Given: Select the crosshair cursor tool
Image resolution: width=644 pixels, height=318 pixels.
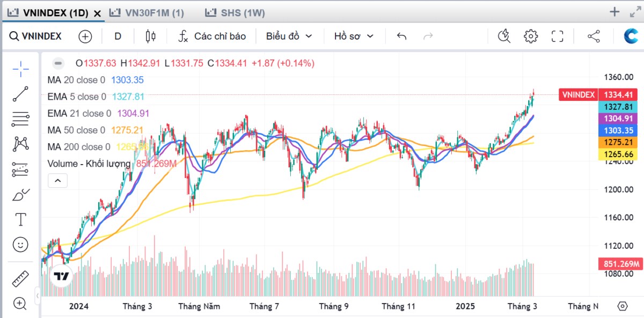Looking at the screenshot, I should 20,69.
